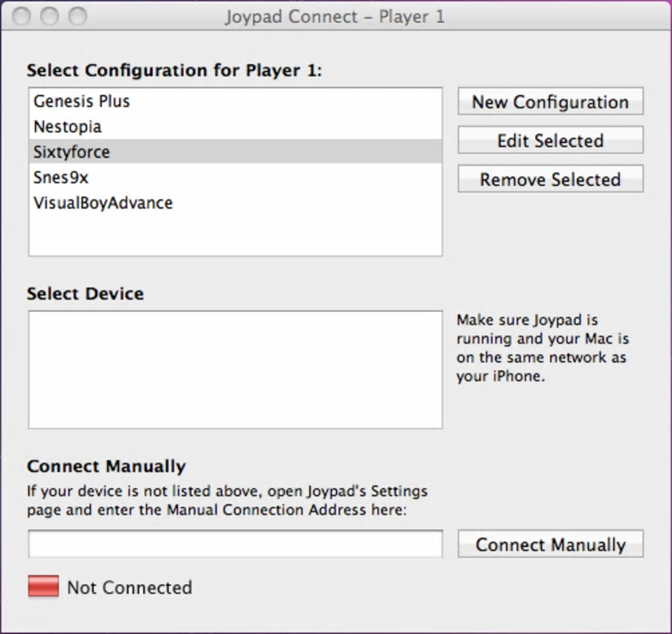Click Remove Selected to delete configuration
Image resolution: width=672 pixels, height=634 pixels.
coord(550,180)
